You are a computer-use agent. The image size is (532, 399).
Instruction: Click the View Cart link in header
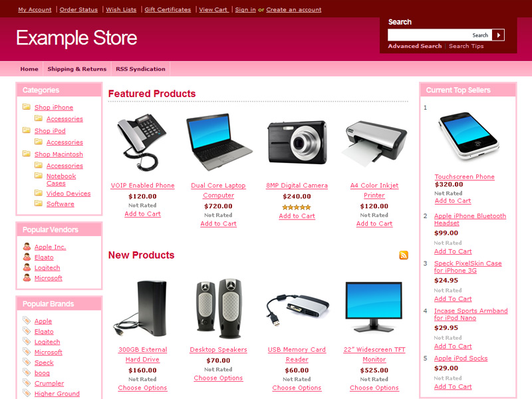pyautogui.click(x=213, y=9)
